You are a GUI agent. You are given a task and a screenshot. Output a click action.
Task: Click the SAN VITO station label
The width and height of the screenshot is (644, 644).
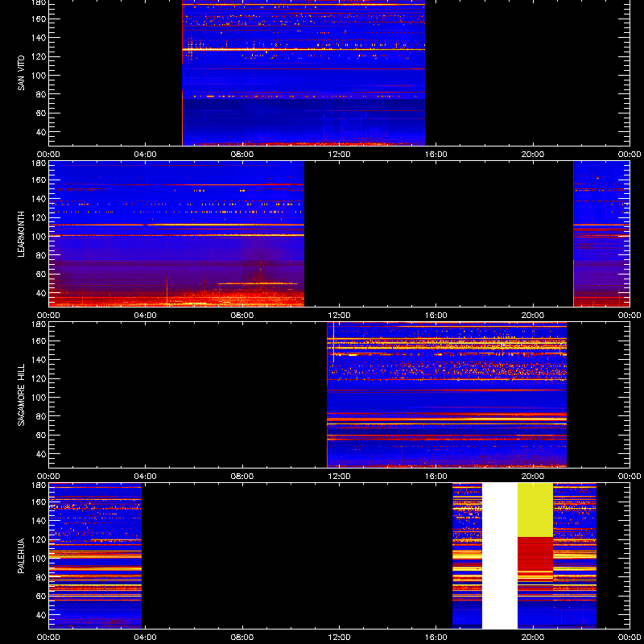(21, 73)
